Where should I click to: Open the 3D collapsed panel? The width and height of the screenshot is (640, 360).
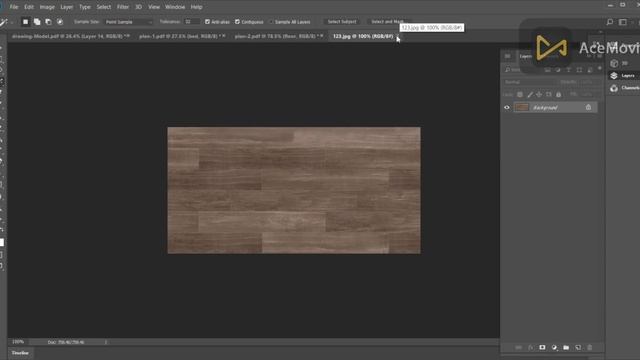pos(620,63)
